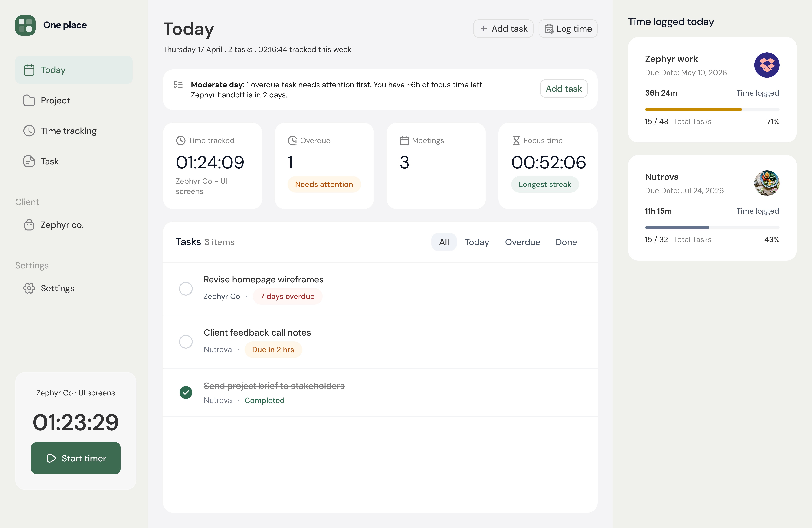Open the Zephyr co. client page
The height and width of the screenshot is (528, 812).
click(74, 225)
